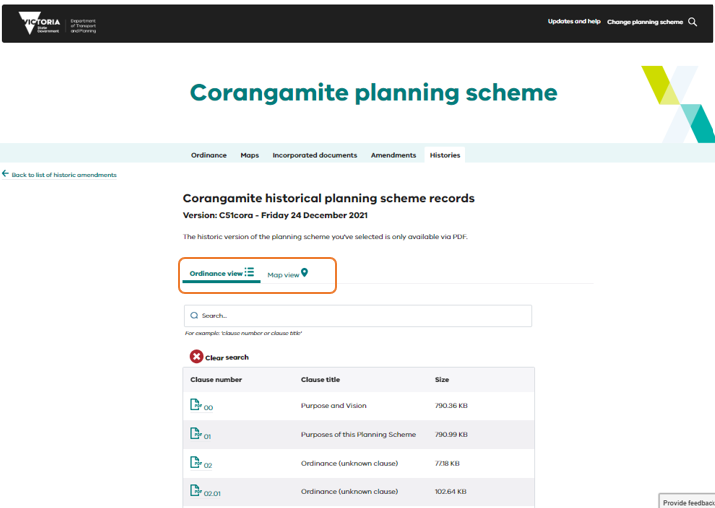Click Ordinance (unknown clause) in row 02
The width and height of the screenshot is (715, 508).
pos(349,463)
